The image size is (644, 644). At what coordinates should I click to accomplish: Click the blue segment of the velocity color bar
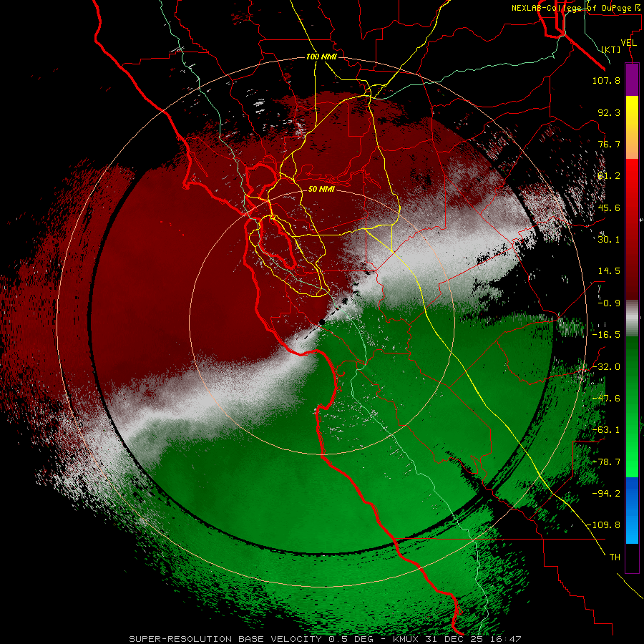point(632,510)
